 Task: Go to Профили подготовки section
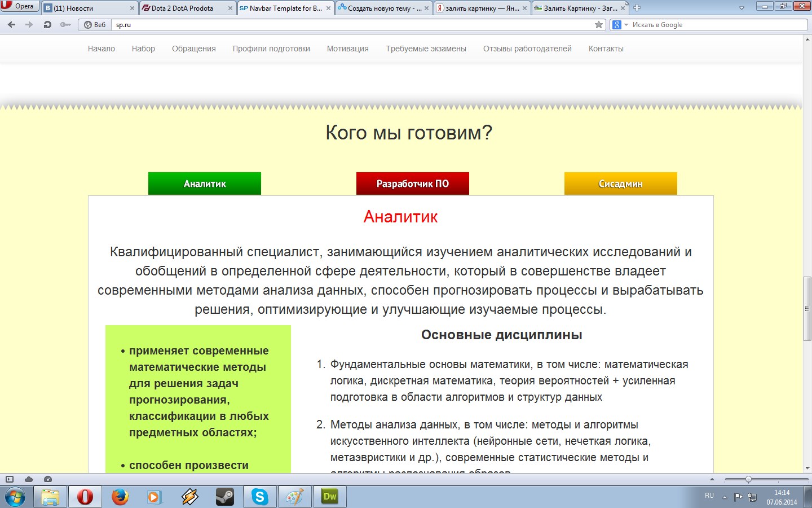point(271,49)
